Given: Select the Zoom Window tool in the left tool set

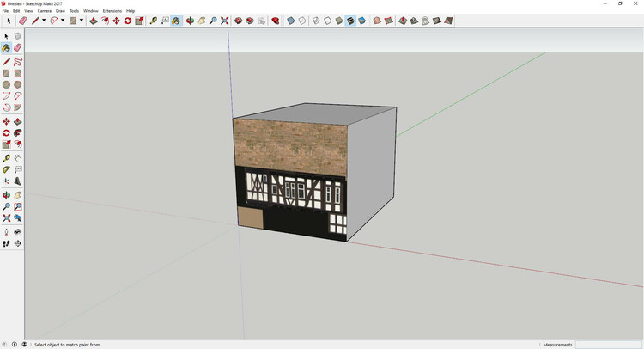Looking at the screenshot, I should click(x=18, y=206).
